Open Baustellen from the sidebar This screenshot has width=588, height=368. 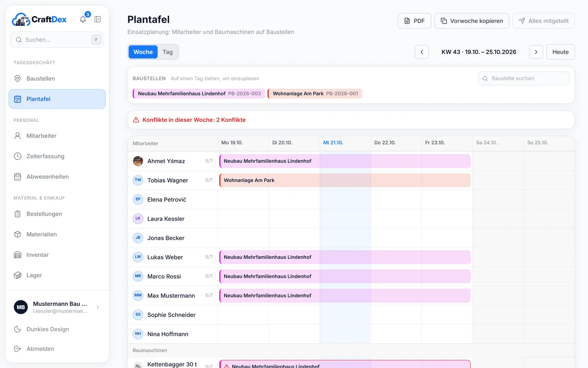[x=57, y=79]
